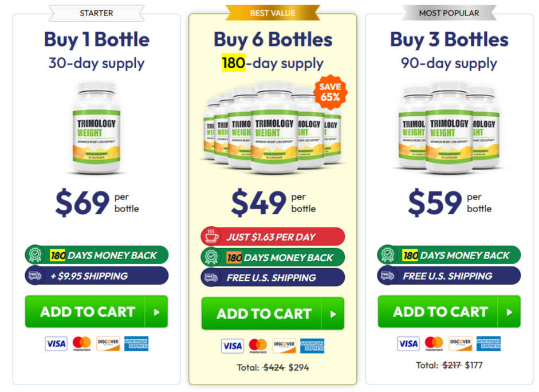Viewport: 539px width, 392px height.
Task: Click ADD TO CART for the 1 bottle option
Action: (x=96, y=311)
